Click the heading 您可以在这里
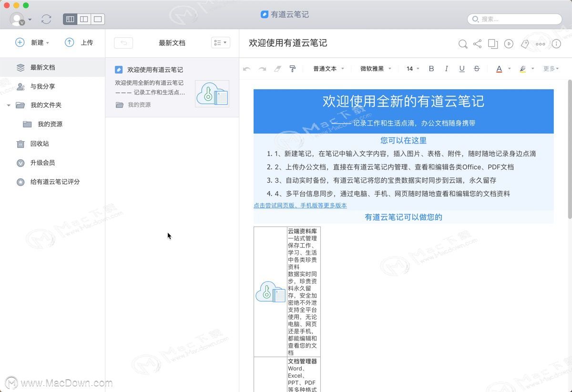572x392 pixels. click(x=403, y=140)
